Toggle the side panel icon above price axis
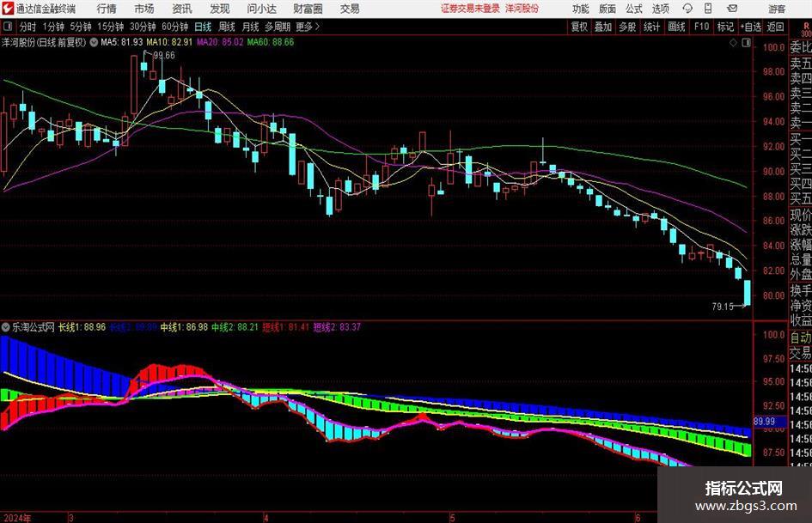The image size is (812, 523). coord(746,43)
